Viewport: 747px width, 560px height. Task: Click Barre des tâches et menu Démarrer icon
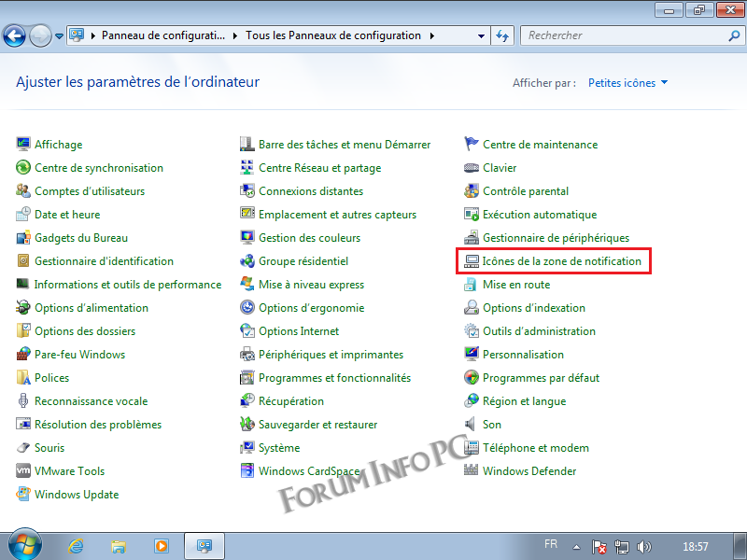pos(247,144)
